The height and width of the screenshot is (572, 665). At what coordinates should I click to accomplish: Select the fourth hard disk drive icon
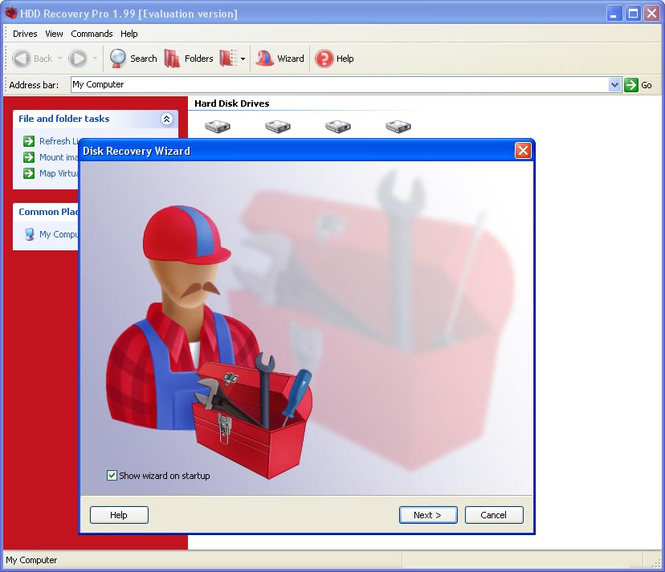pyautogui.click(x=398, y=126)
